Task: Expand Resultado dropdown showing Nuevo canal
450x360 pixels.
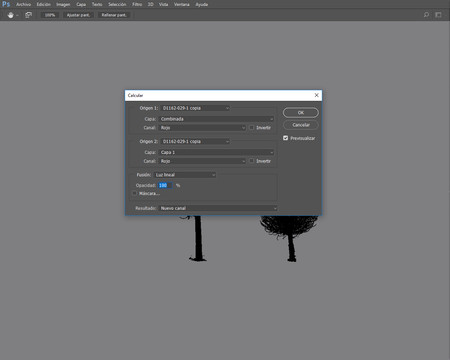Action: tap(218, 208)
